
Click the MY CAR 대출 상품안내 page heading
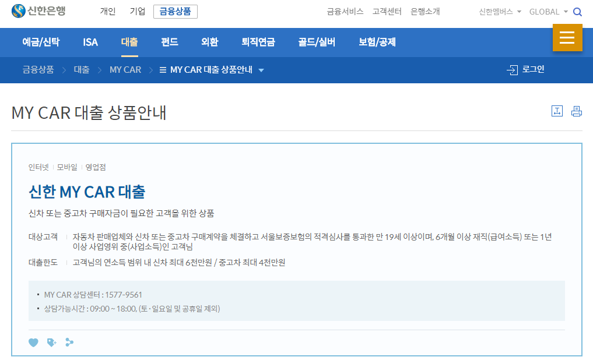[89, 113]
